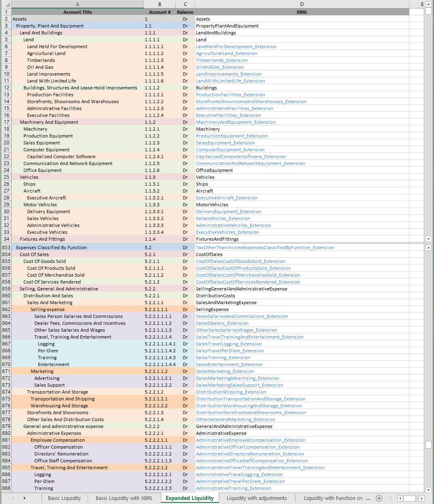The image size is (434, 504).
Task: Click the upper pane's vertical scrollbar thumb
Action: click(429, 11)
